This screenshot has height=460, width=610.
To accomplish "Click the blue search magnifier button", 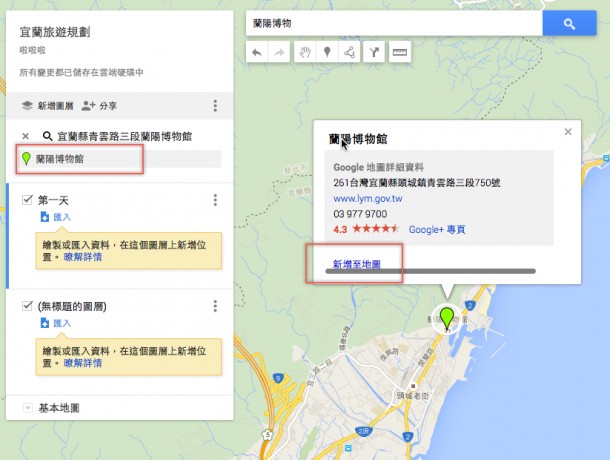I will [569, 23].
